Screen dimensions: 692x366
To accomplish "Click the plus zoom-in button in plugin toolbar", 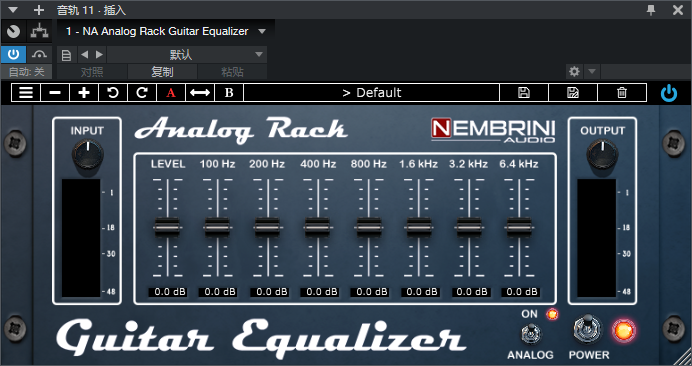I will tap(84, 93).
